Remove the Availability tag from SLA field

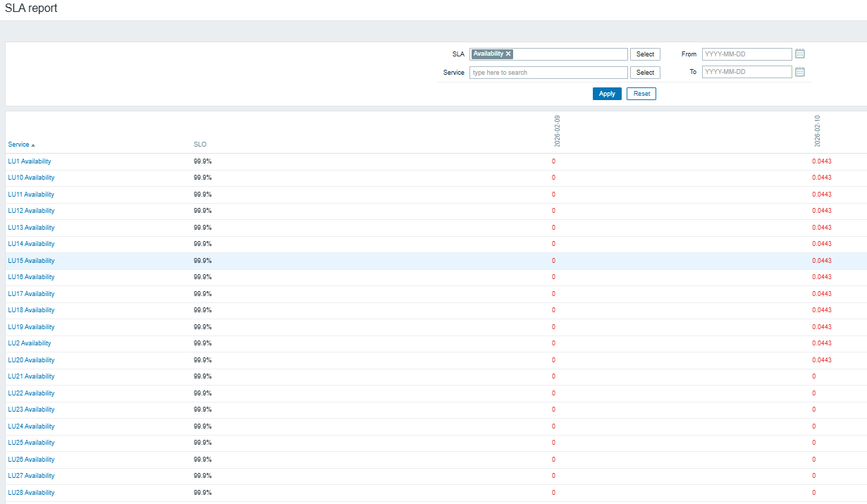pos(508,54)
